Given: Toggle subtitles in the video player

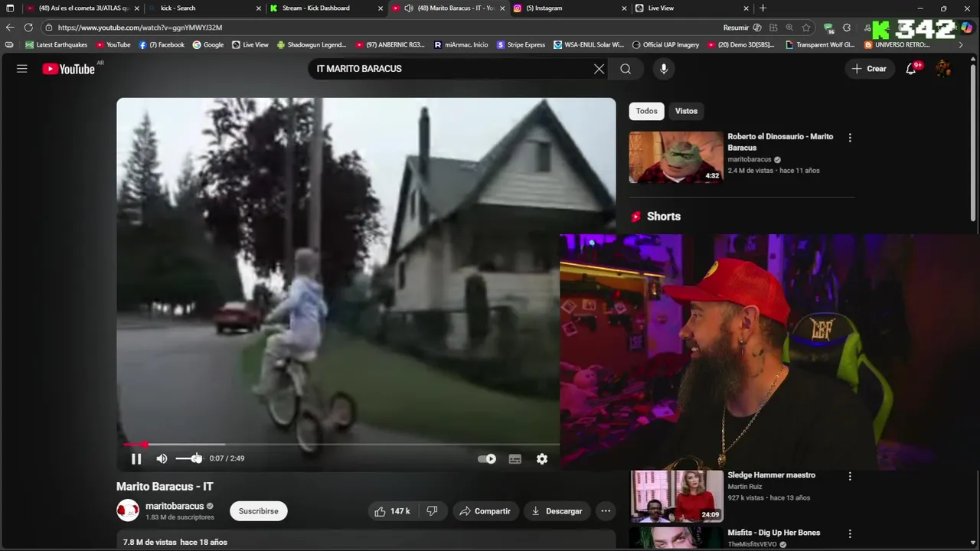Looking at the screenshot, I should [515, 459].
